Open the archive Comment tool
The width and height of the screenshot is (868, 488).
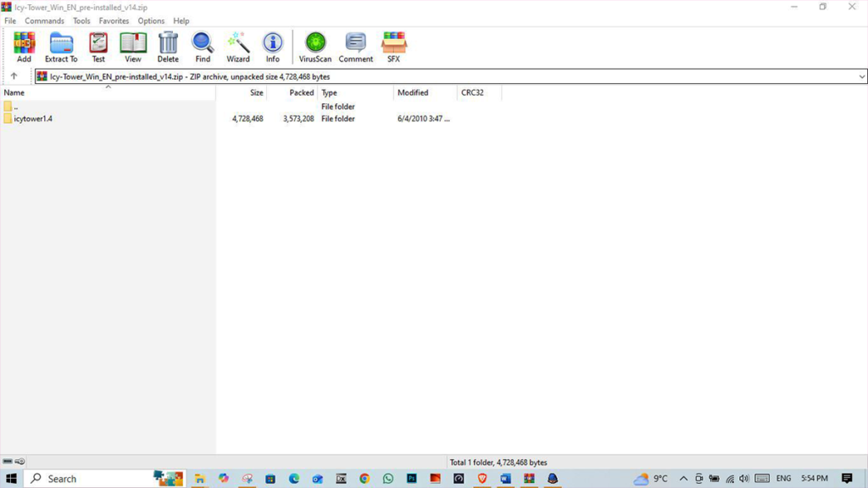point(355,47)
